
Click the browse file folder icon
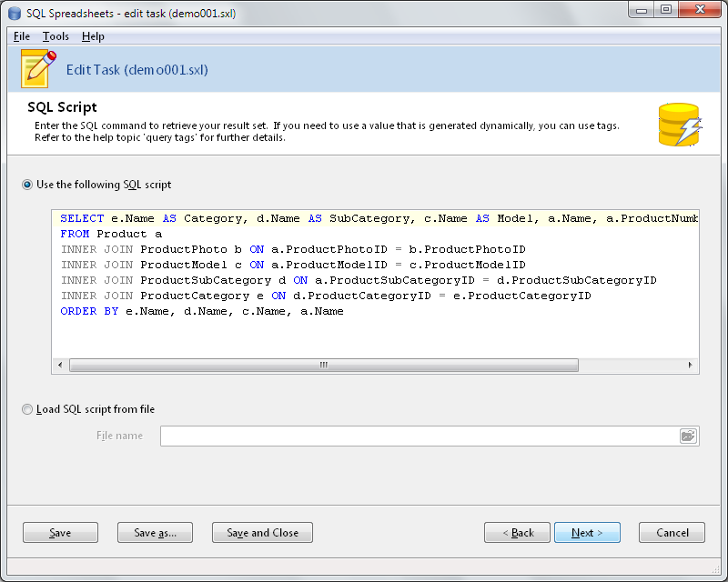[687, 436]
